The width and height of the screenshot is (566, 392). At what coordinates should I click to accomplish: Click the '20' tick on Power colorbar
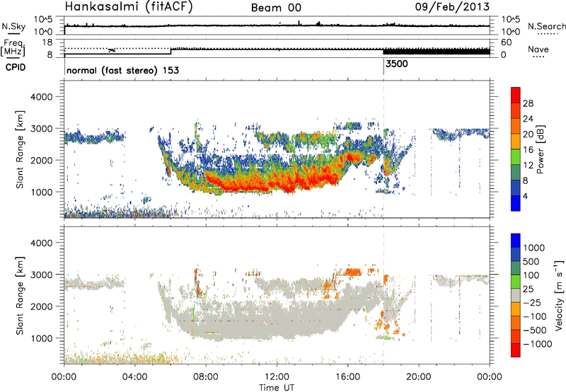click(528, 134)
